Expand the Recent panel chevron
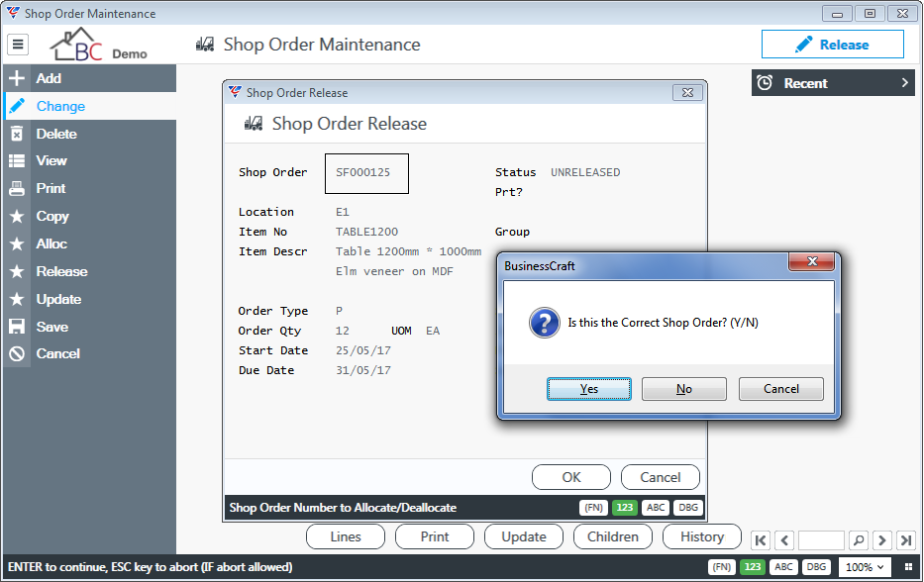924x582 pixels. click(x=904, y=83)
